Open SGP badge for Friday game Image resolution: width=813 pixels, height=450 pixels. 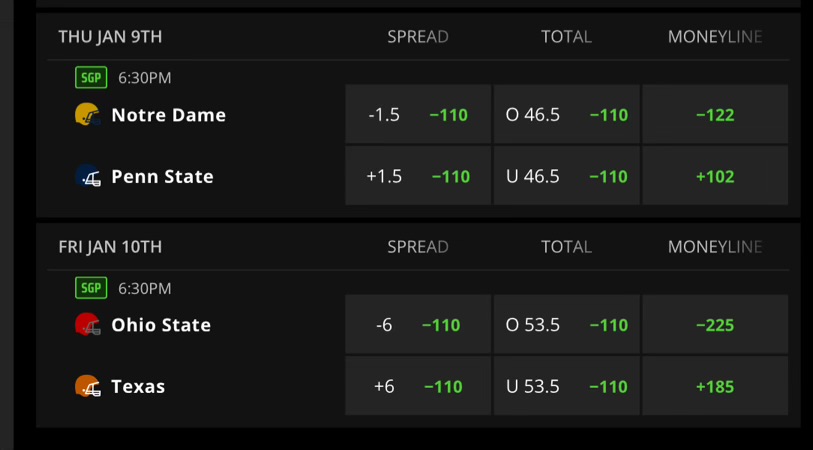(91, 288)
